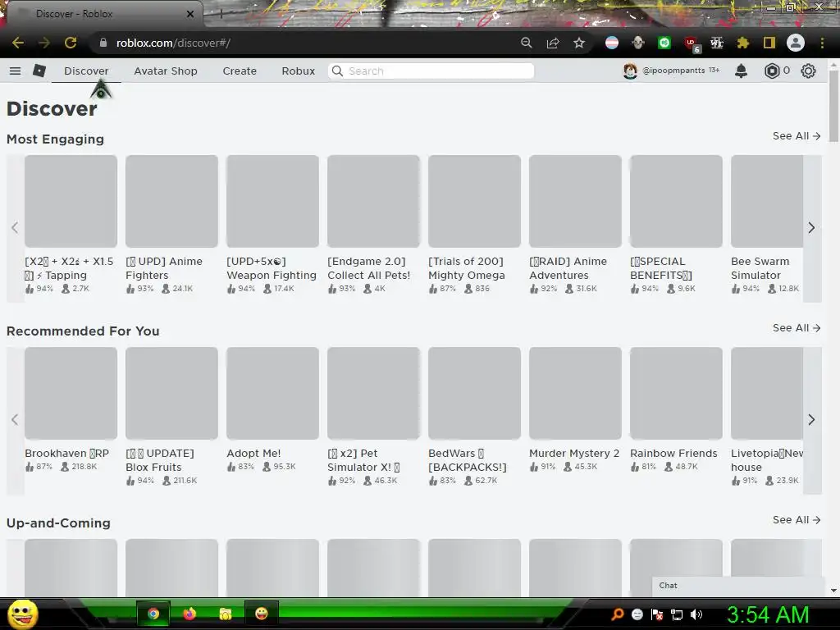The width and height of the screenshot is (840, 630).
Task: Open Blox Fruits game title
Action: point(160,460)
